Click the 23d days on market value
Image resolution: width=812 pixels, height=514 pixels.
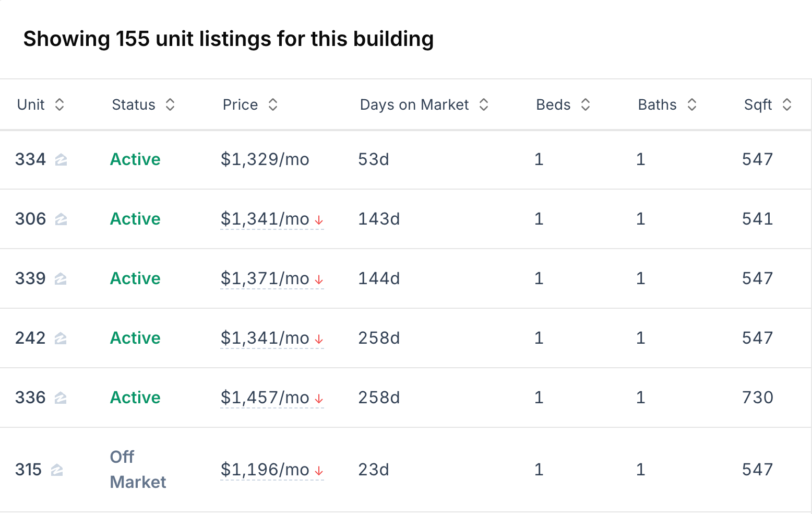tap(374, 470)
